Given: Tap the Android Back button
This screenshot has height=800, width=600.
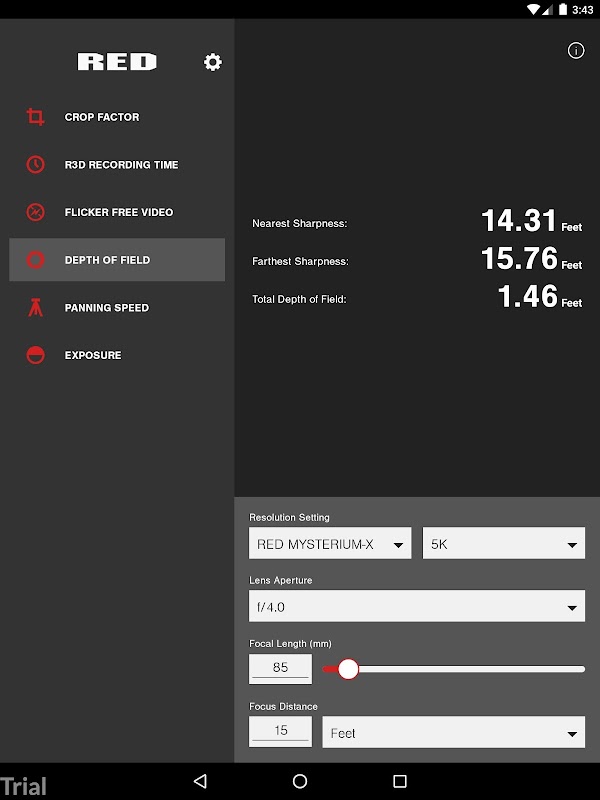Looking at the screenshot, I should point(201,781).
